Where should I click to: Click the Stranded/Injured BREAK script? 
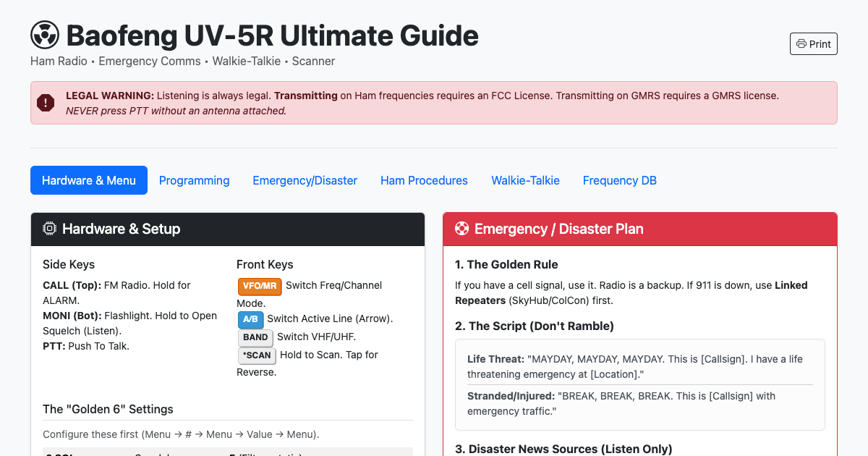[621, 404]
